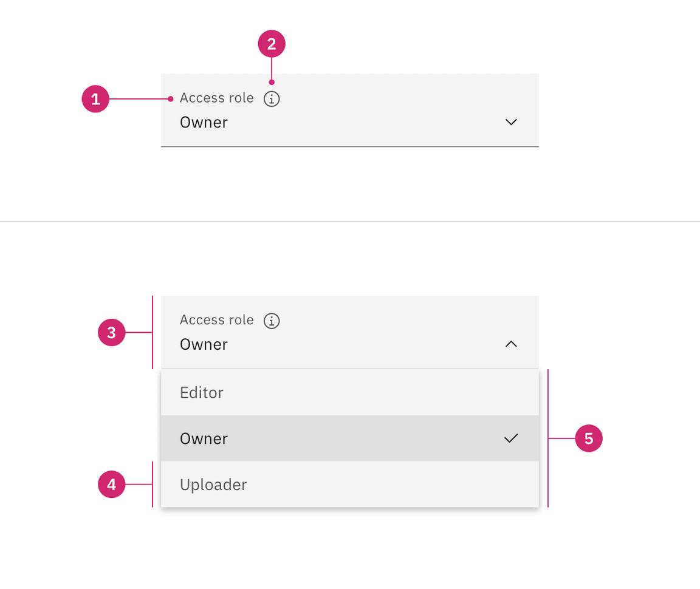
Task: Expand the dropdown using the down chevron
Action: pyautogui.click(x=511, y=122)
